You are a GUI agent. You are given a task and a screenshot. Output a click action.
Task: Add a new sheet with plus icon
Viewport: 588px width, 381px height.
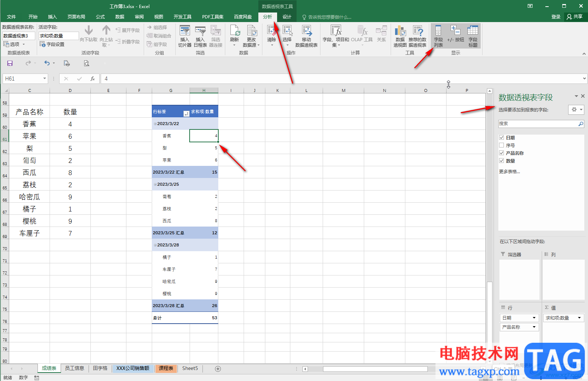coord(218,368)
